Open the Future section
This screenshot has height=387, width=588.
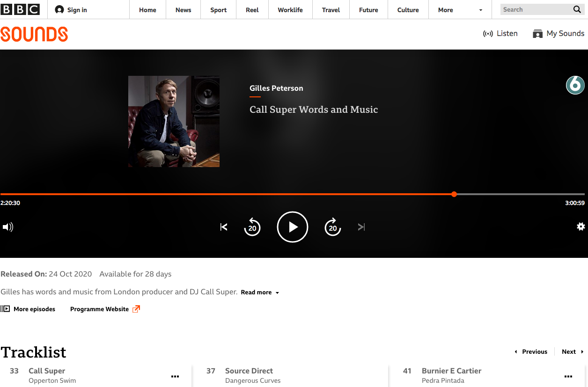(x=368, y=10)
